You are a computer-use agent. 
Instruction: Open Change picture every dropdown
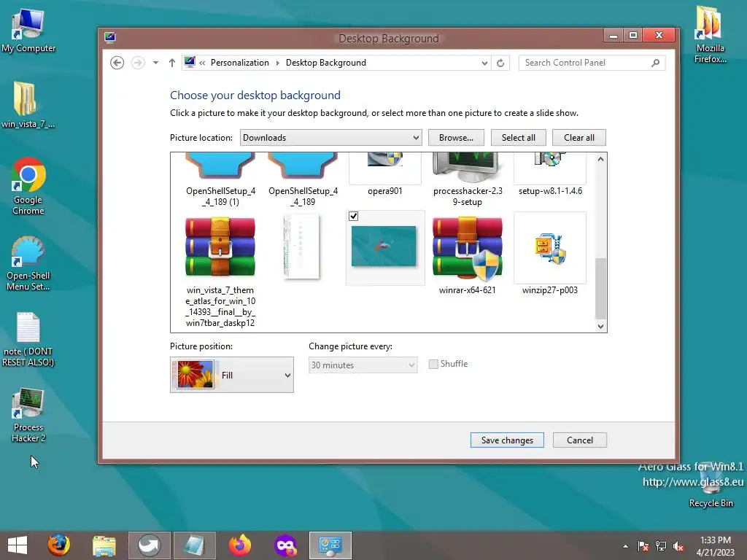coord(363,365)
